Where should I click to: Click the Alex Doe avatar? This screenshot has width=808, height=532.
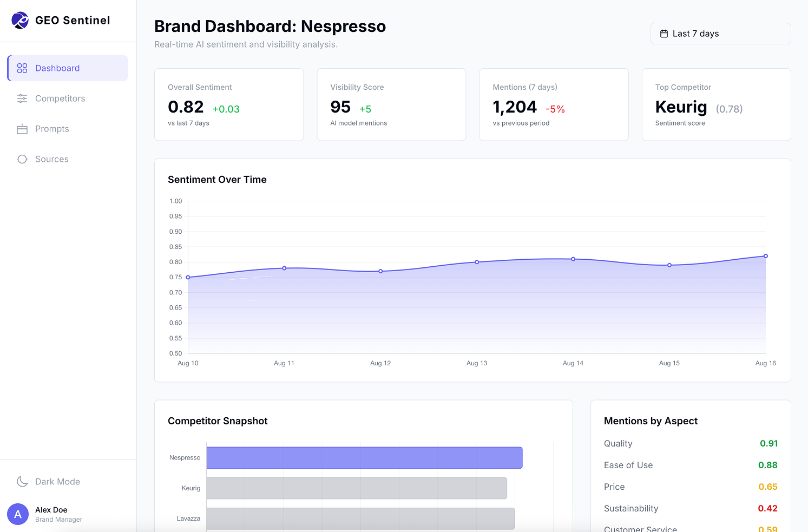coord(18,514)
